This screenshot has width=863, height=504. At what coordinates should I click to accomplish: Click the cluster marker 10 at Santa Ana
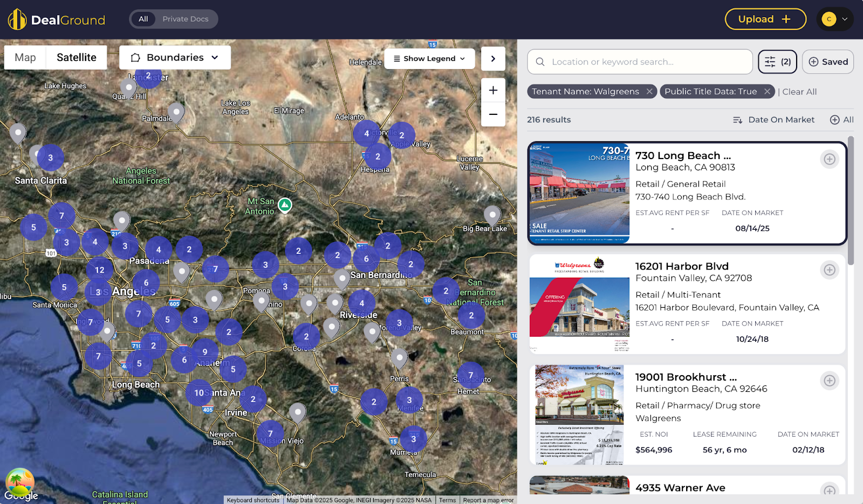[x=199, y=393]
